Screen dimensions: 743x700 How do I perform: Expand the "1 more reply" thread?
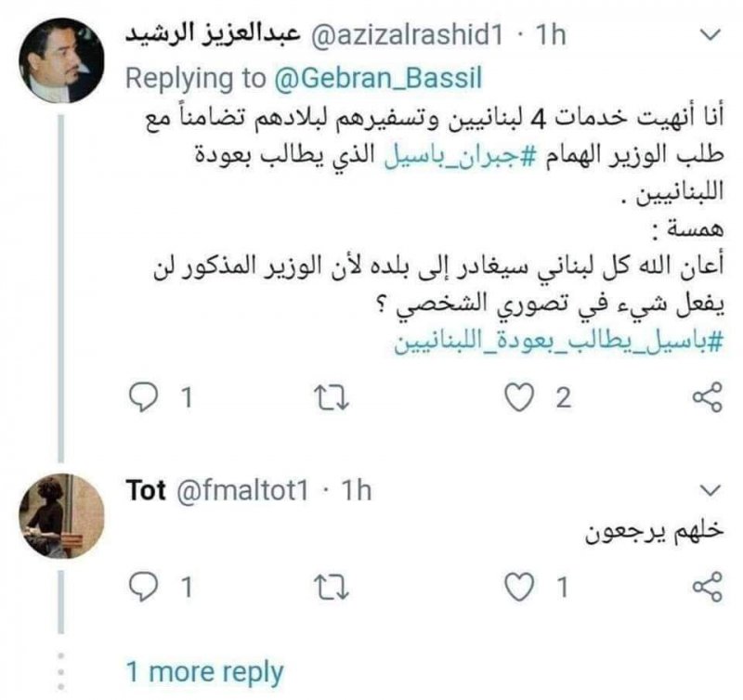[204, 671]
